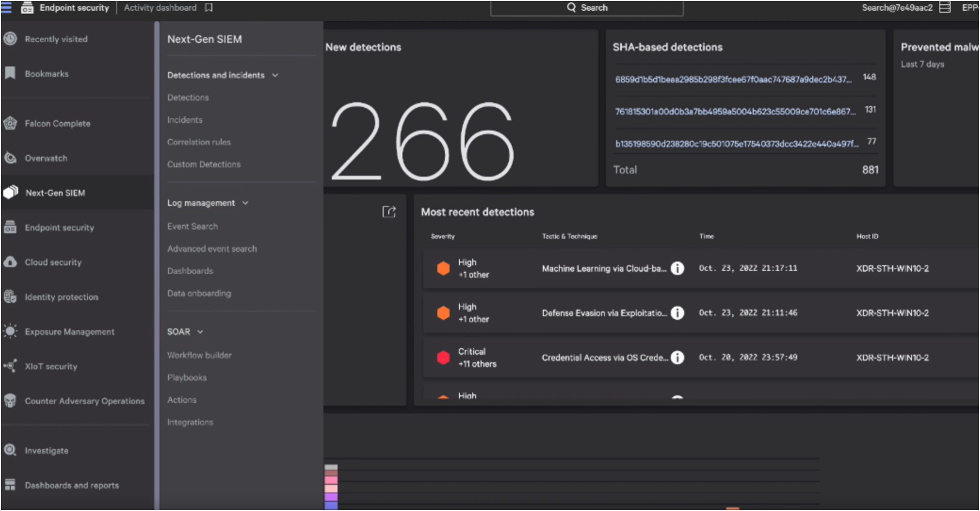
Task: Collapse Detections and incidents section
Action: click(x=275, y=75)
